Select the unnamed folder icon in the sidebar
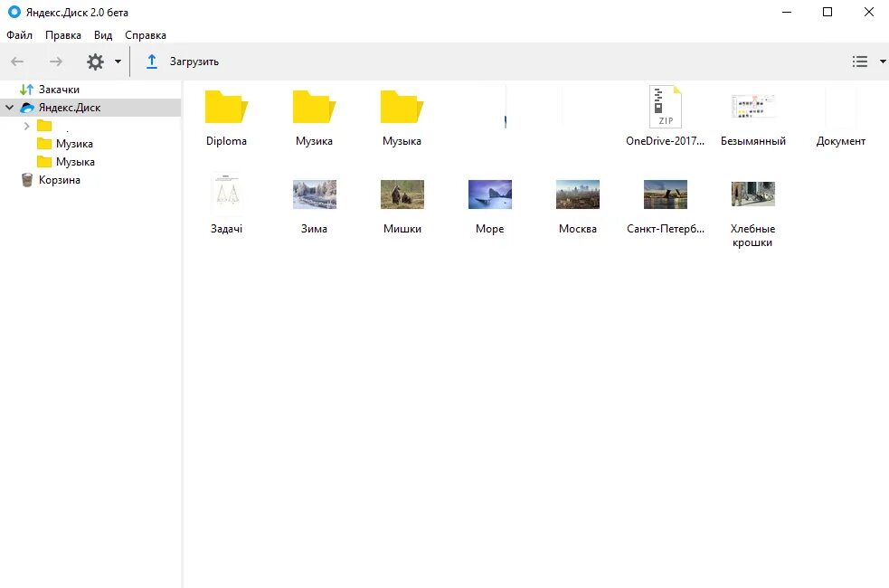 (x=44, y=126)
